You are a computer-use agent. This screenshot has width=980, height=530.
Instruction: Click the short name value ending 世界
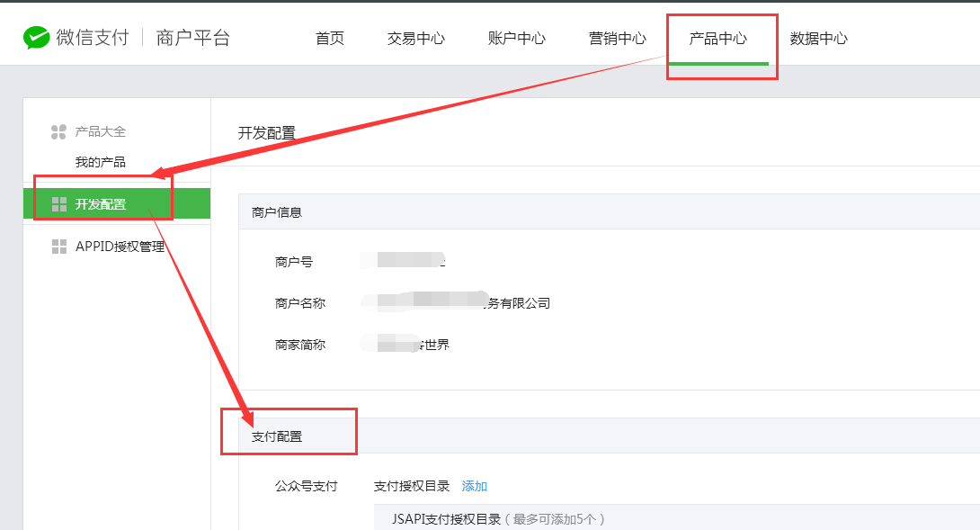coord(405,344)
